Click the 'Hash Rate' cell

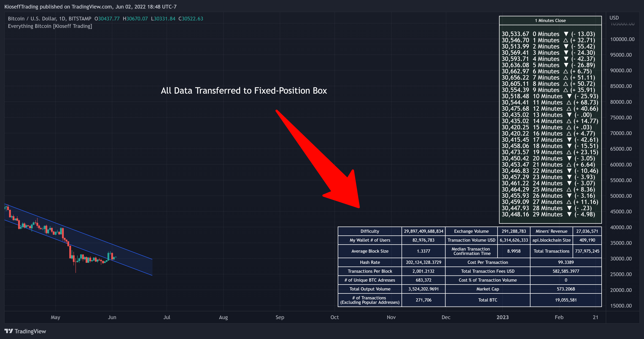coord(370,262)
